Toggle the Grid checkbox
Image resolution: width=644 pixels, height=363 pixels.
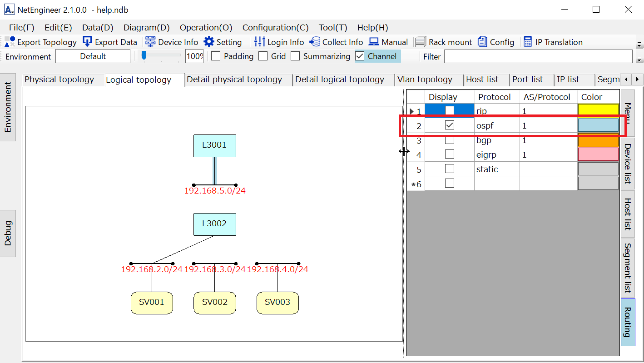click(263, 56)
